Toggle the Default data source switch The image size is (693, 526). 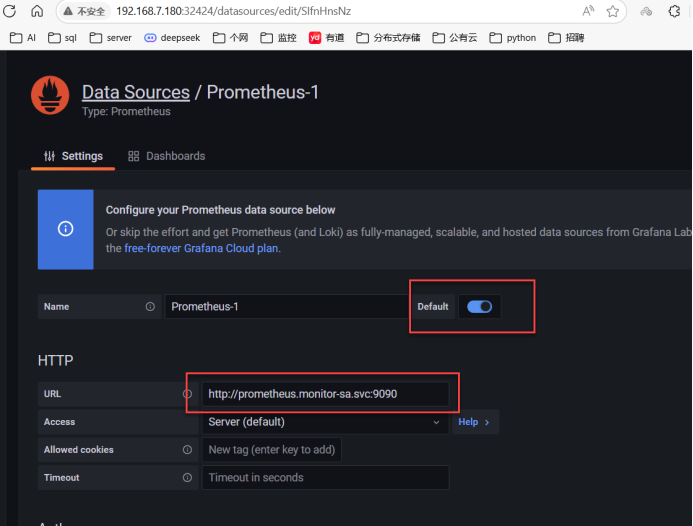(x=479, y=307)
